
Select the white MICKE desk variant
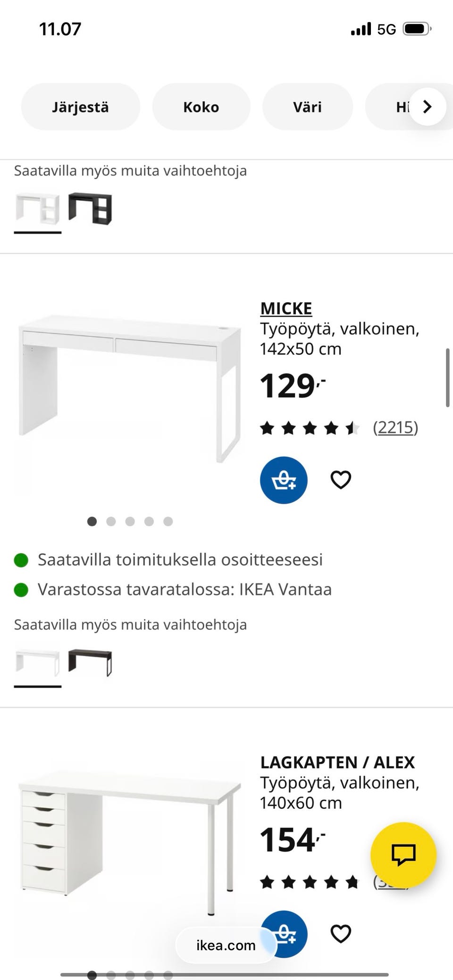coord(38,662)
